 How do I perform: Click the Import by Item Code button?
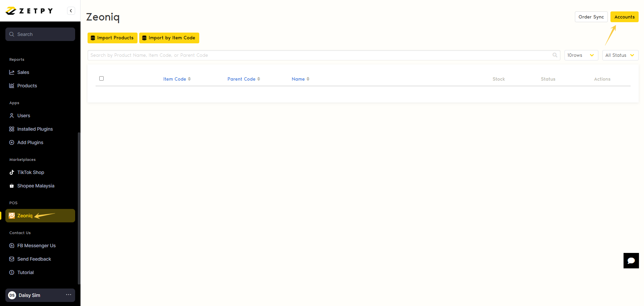(x=169, y=38)
